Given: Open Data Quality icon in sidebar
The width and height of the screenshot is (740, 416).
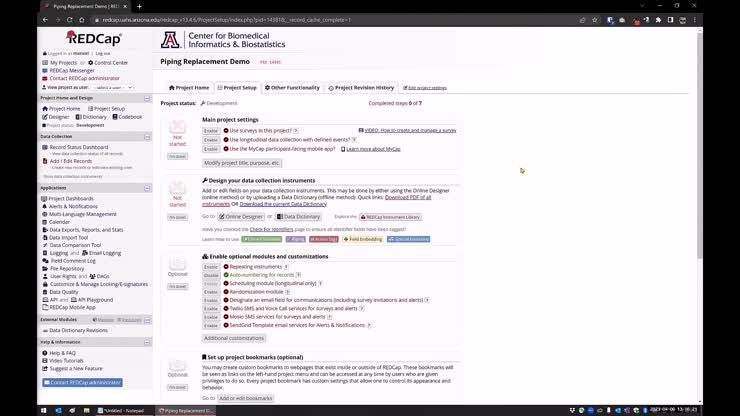Looking at the screenshot, I should [x=44, y=291].
